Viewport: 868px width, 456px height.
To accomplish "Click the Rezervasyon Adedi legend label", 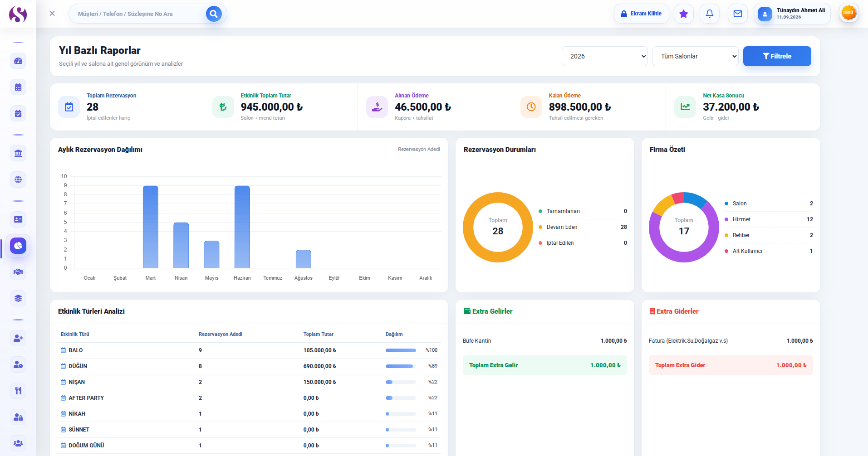I will (419, 149).
